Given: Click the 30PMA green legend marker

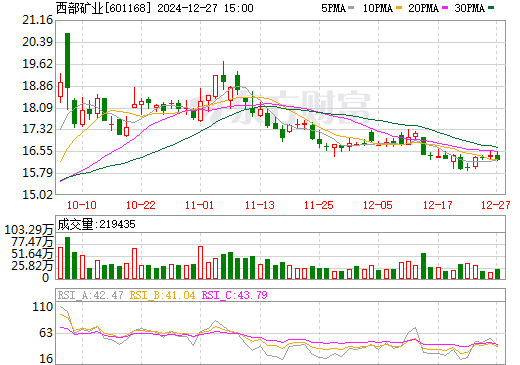Looking at the screenshot, I should click(x=491, y=8).
